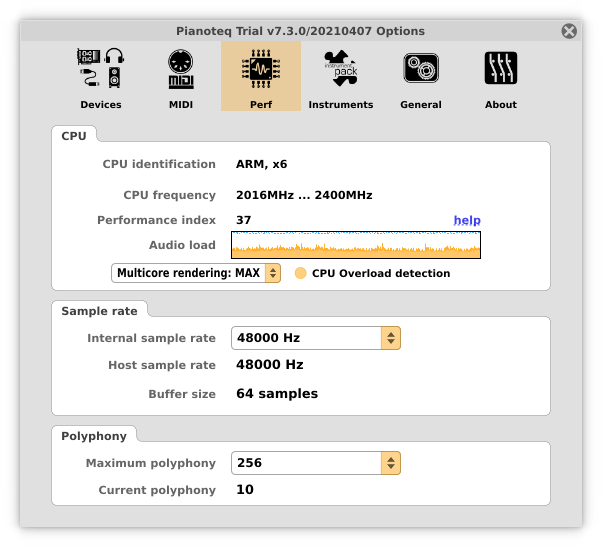Viewport: 602px width, 547px height.
Task: Click the CPU section header
Action: (74, 136)
